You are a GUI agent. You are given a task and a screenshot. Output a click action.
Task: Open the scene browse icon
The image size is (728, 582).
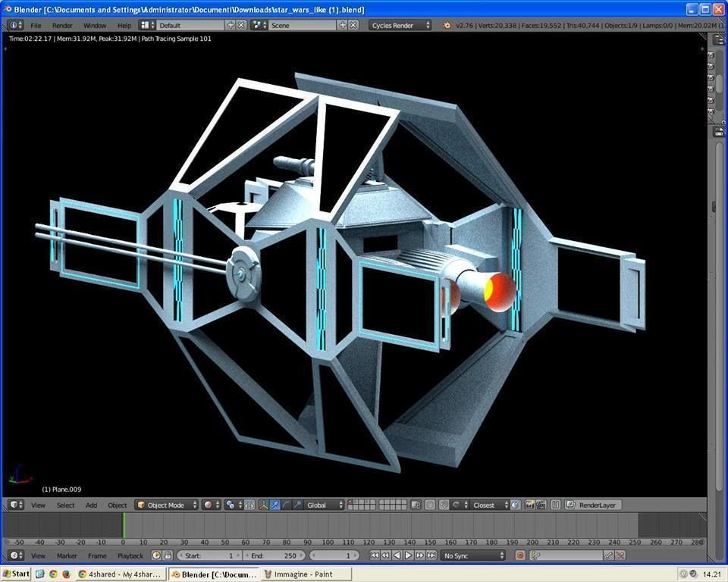coord(259,25)
